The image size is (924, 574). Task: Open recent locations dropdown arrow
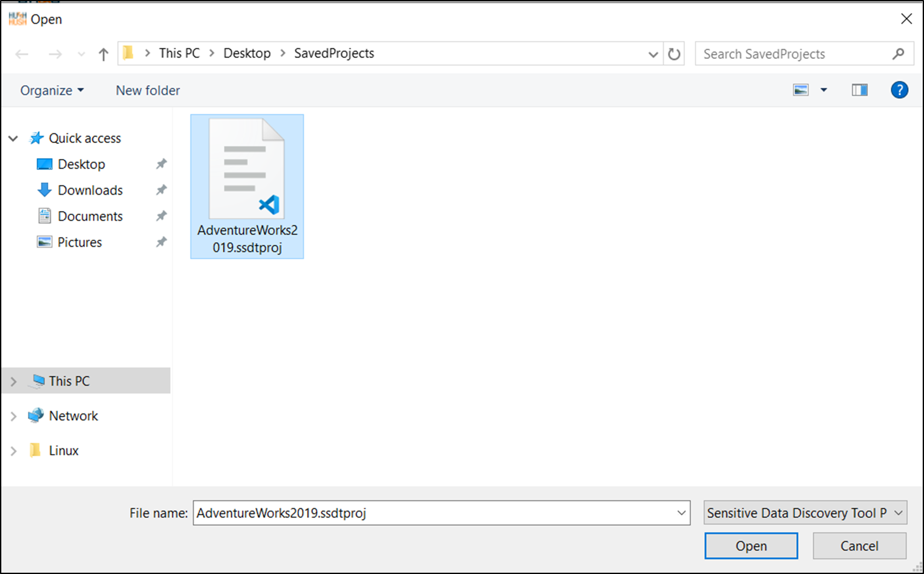click(81, 54)
